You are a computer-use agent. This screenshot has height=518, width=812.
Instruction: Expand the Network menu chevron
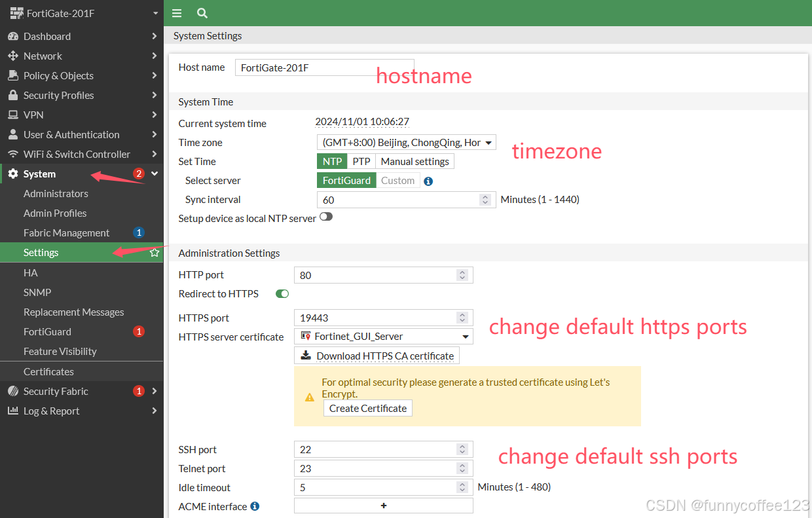click(155, 56)
